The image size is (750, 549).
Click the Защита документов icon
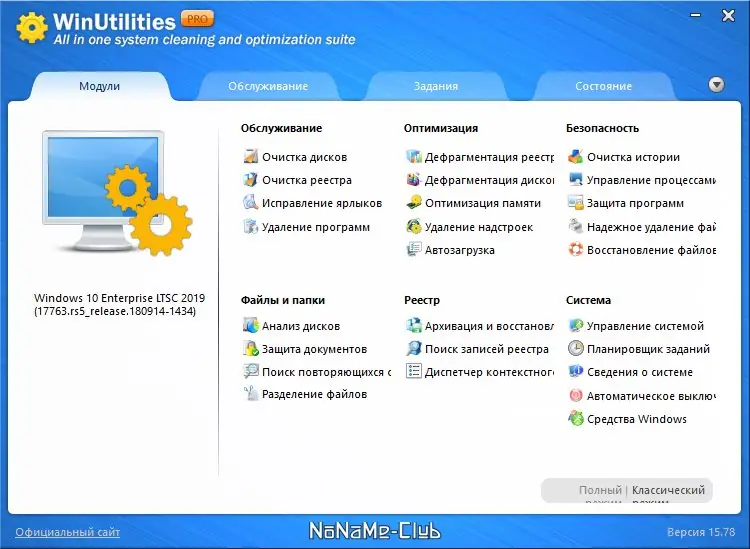pyautogui.click(x=250, y=348)
